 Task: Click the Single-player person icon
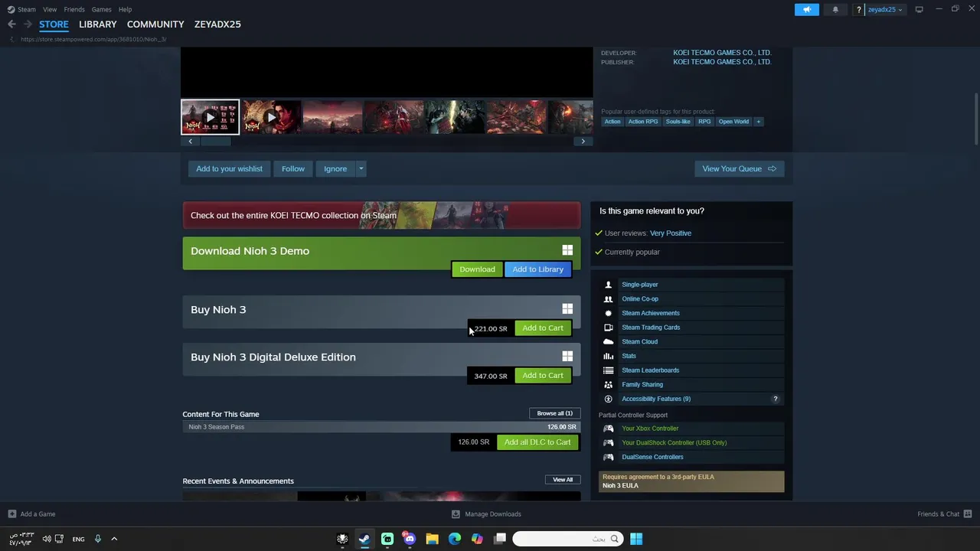609,285
